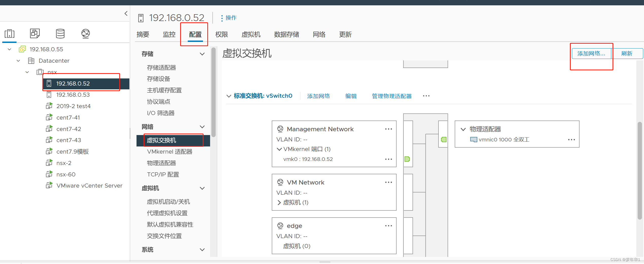Click the 刷新 button
Viewport: 644px width, 264px height.
(627, 54)
